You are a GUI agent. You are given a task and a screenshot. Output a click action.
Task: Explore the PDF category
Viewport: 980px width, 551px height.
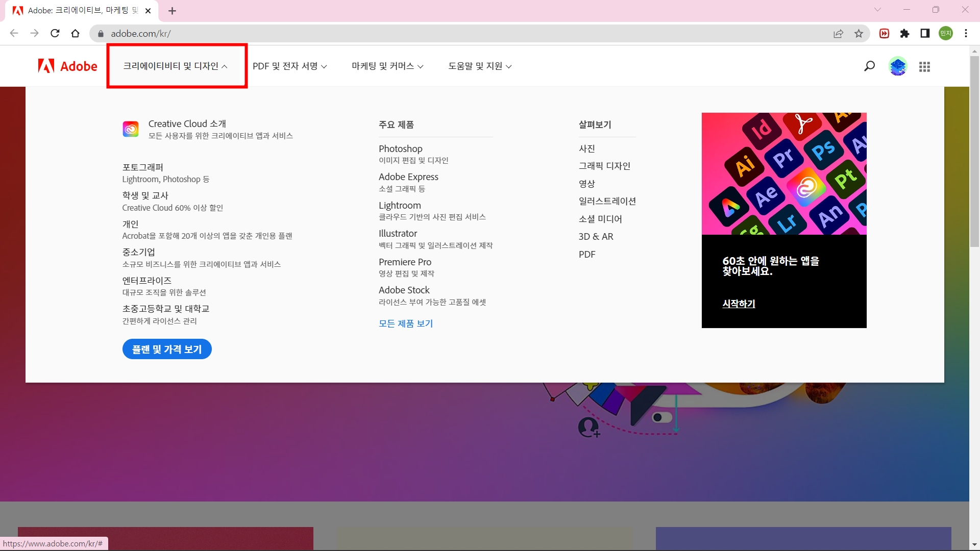(587, 254)
